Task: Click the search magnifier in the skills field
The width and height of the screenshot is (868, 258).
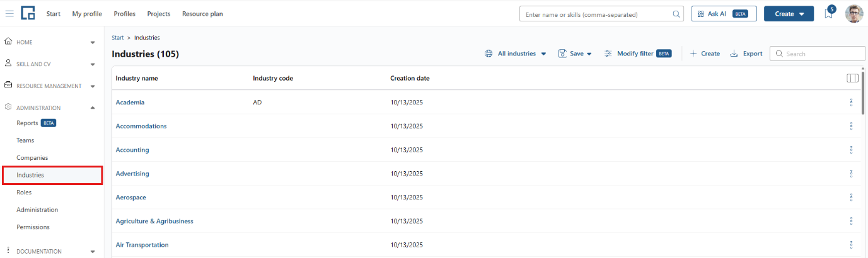Action: (x=676, y=14)
